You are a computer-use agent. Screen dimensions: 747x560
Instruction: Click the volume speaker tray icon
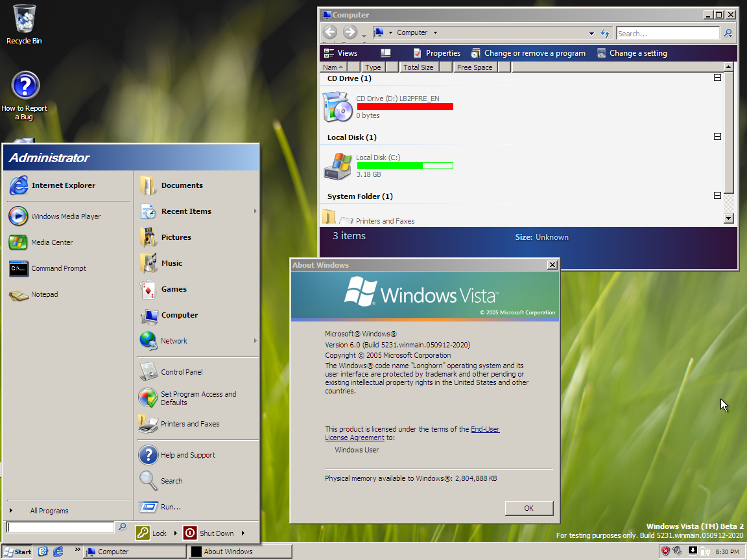678,552
